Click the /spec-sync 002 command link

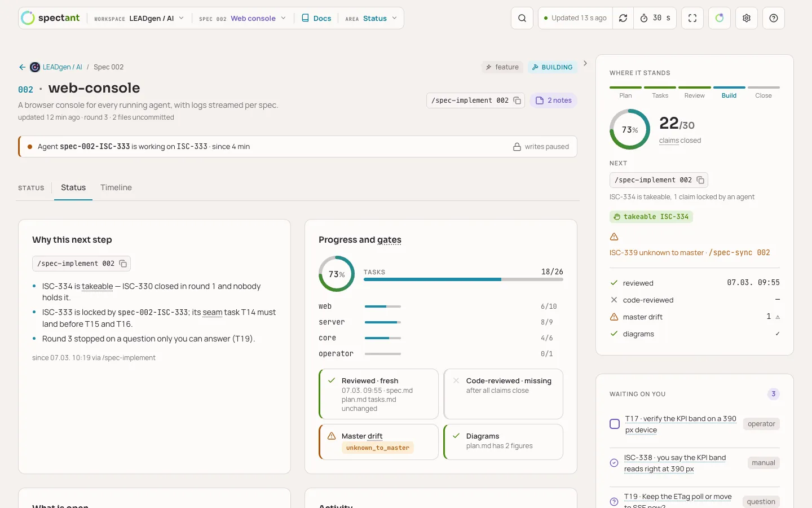(739, 253)
